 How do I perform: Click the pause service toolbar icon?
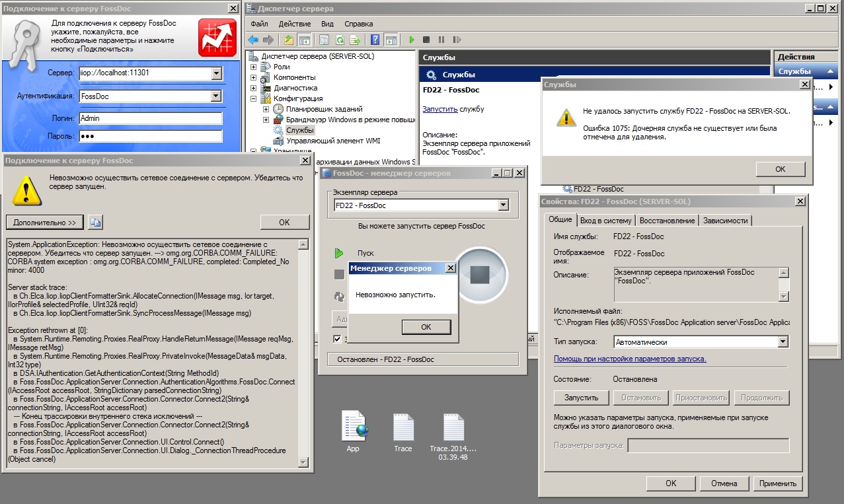pos(441,40)
